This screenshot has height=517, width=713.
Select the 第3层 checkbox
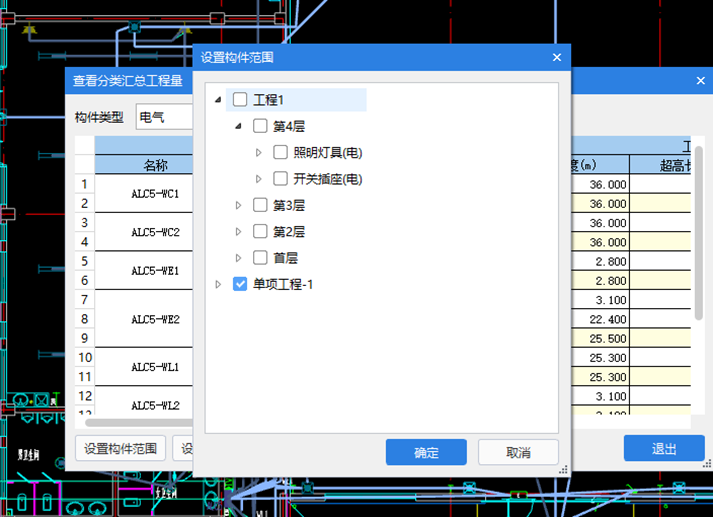coord(260,205)
